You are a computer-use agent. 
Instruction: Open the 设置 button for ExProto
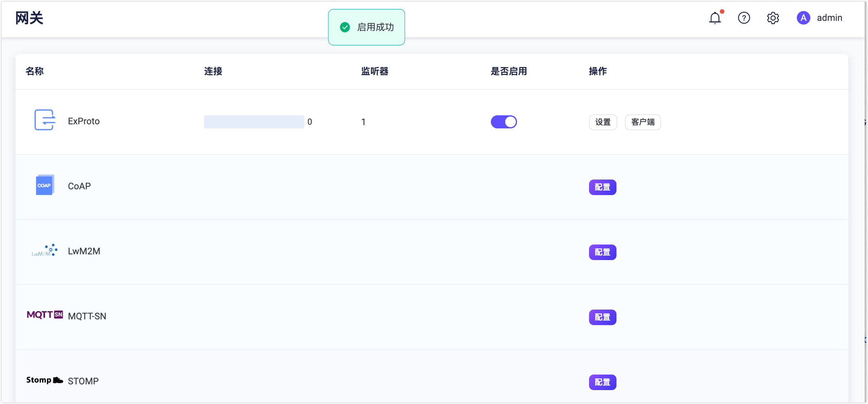(x=603, y=122)
